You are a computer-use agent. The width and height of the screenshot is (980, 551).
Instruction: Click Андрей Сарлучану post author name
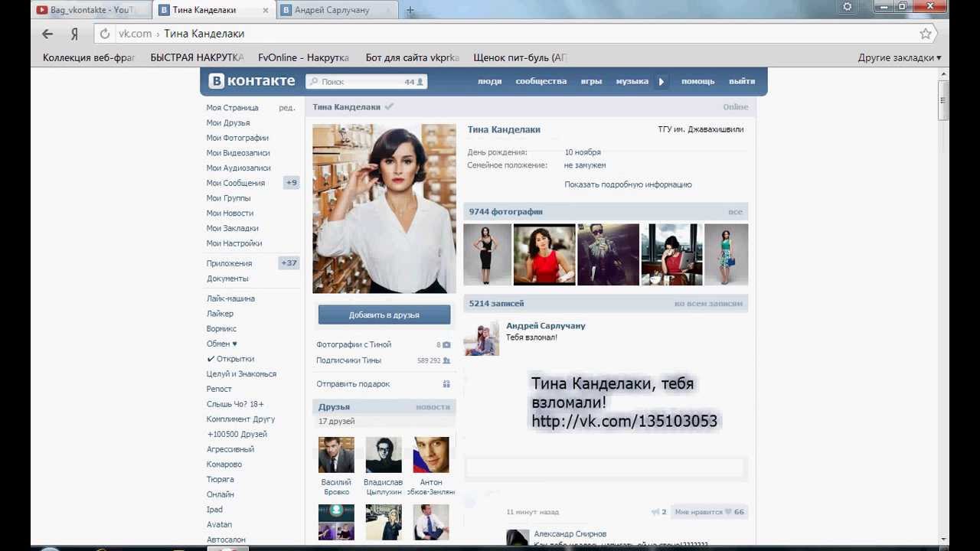546,326
